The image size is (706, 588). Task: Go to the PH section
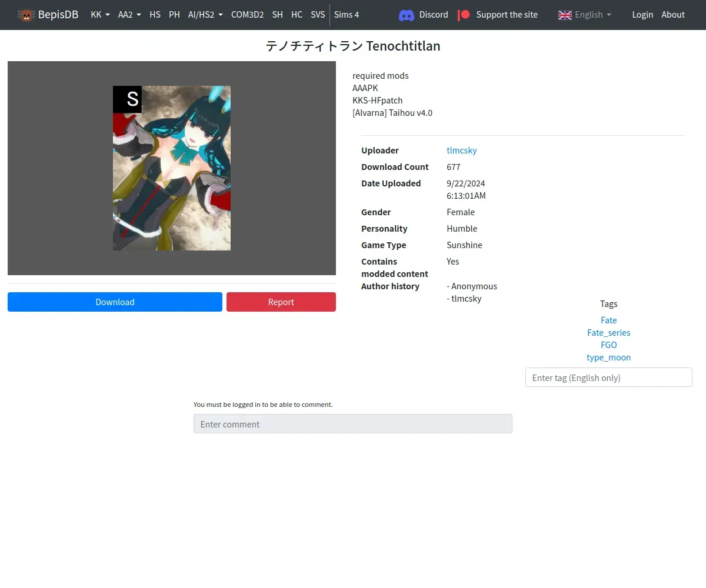click(x=174, y=15)
